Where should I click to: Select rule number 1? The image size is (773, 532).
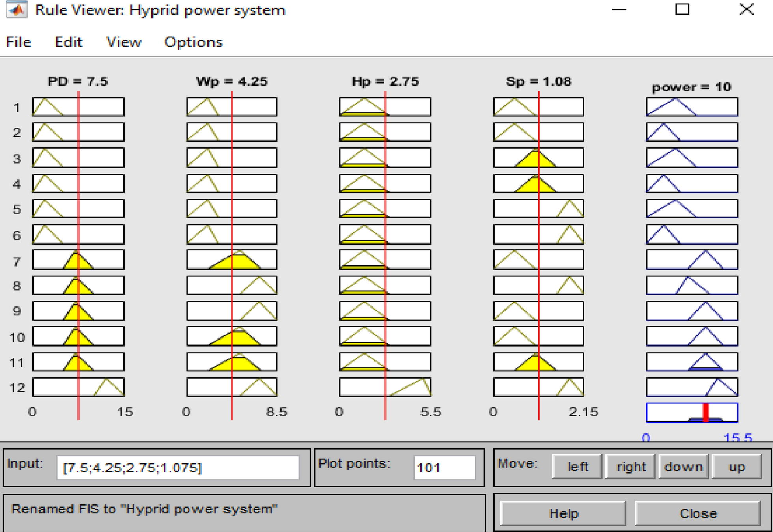(x=17, y=107)
